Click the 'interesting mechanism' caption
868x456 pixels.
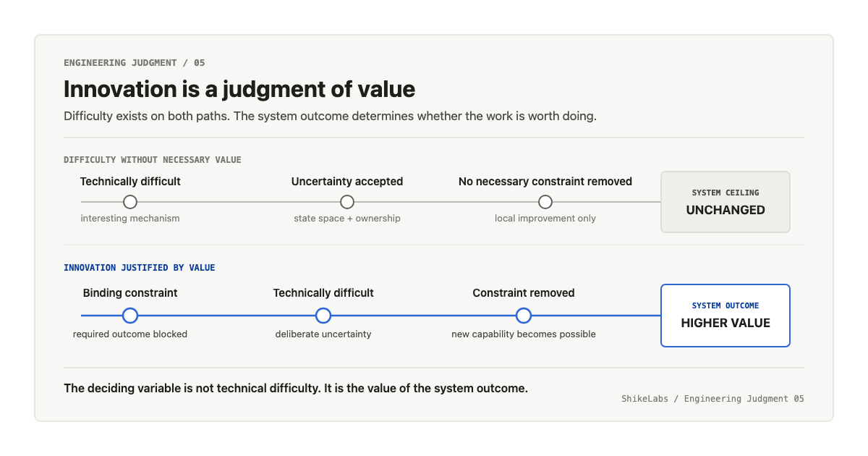click(x=130, y=219)
